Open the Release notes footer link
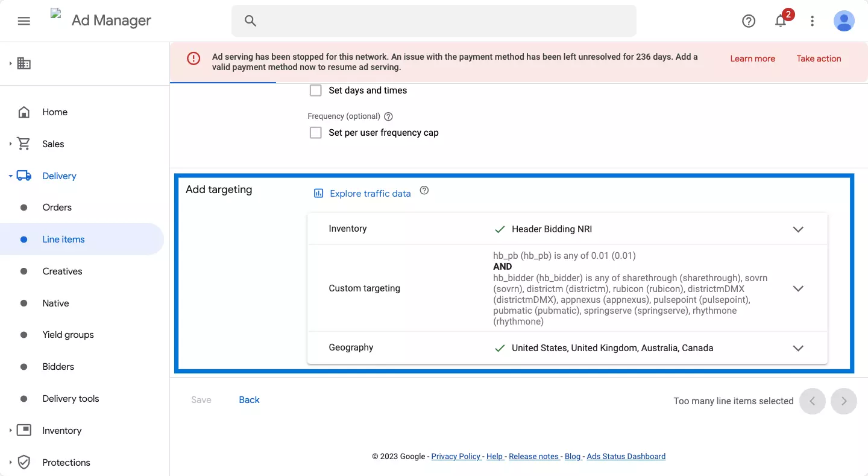Viewport: 868px width, 476px height. (x=534, y=457)
